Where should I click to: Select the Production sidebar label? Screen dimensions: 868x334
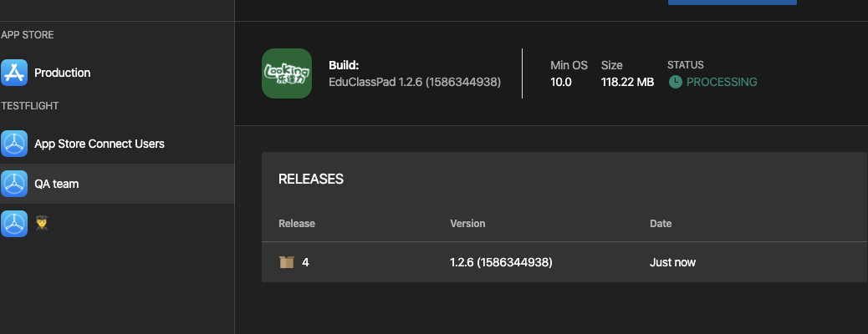tap(62, 73)
